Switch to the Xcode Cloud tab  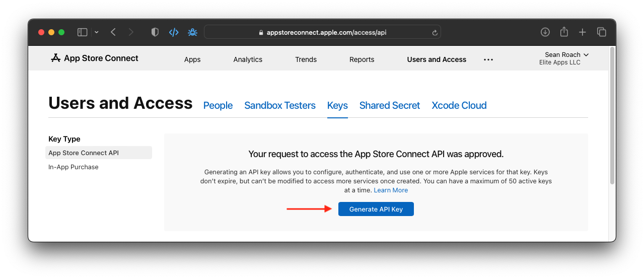click(x=459, y=106)
